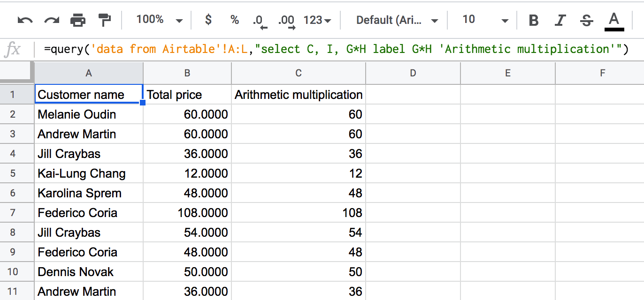Select row 7 header

click(x=13, y=213)
